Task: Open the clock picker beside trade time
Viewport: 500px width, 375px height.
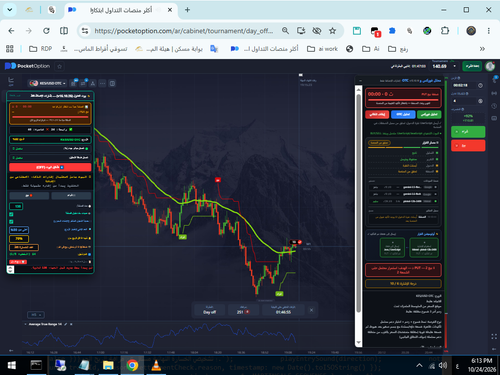Action: [x=480, y=86]
